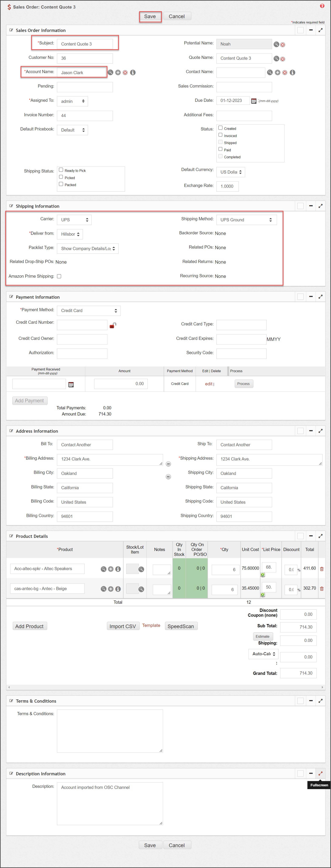Click the bottom Save button

pyautogui.click(x=150, y=845)
